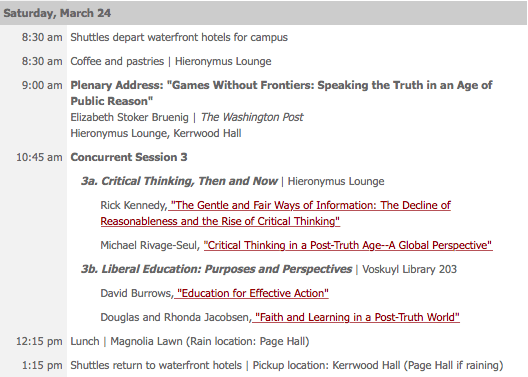Image resolution: width=528 pixels, height=377 pixels.
Task: Click the Saturday, March 24 header bar
Action: coord(263,13)
